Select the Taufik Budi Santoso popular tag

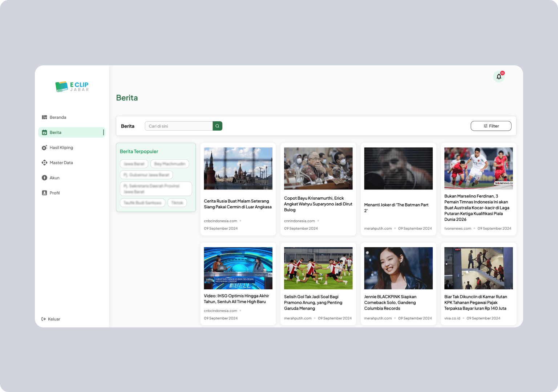(142, 203)
